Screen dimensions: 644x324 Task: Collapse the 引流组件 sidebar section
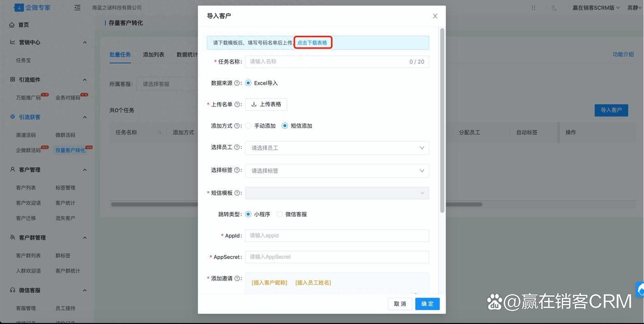(85, 80)
